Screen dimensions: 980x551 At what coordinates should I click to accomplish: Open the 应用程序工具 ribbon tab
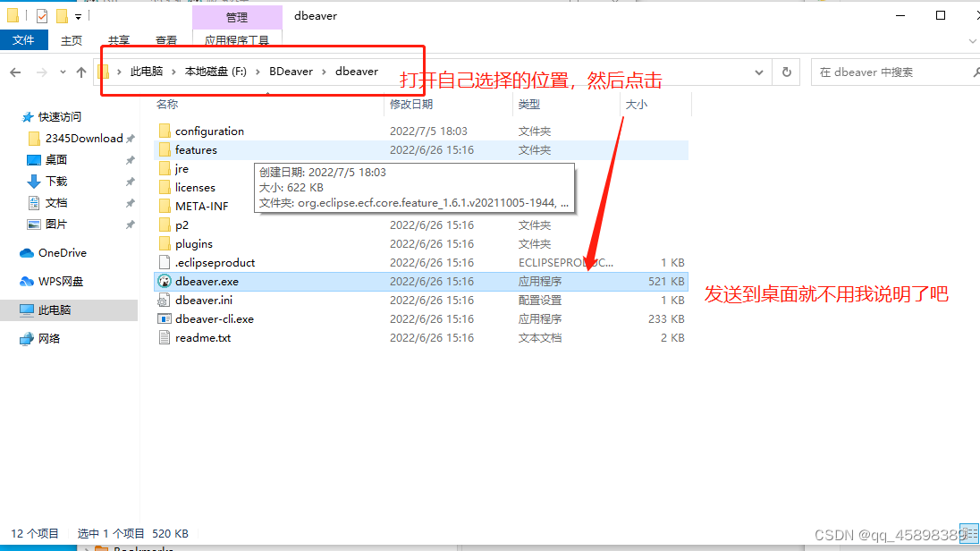[237, 40]
